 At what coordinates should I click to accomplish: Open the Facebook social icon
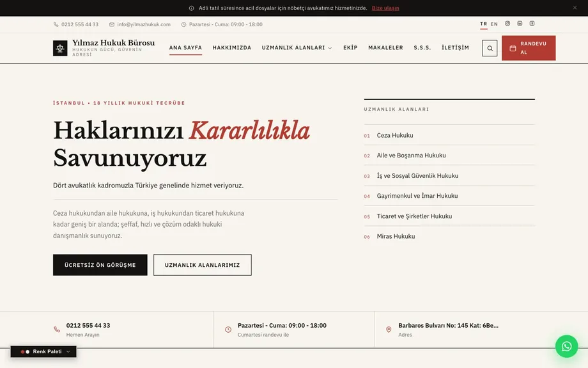pyautogui.click(x=532, y=23)
